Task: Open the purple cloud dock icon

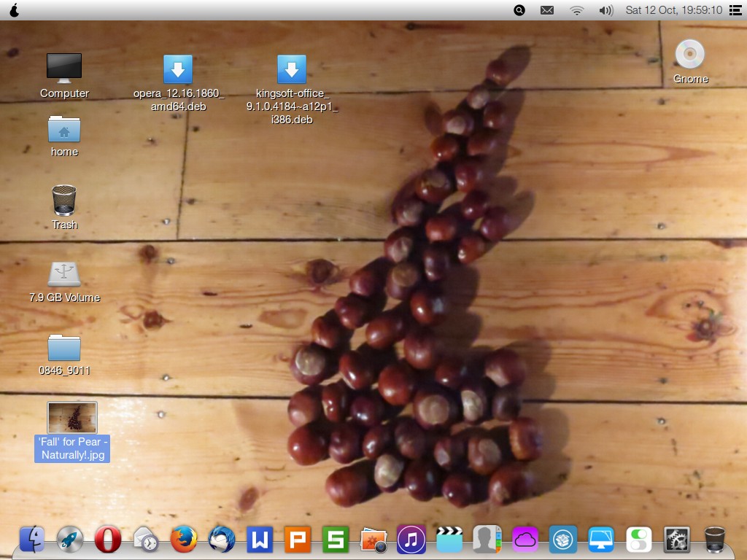Action: [x=525, y=540]
